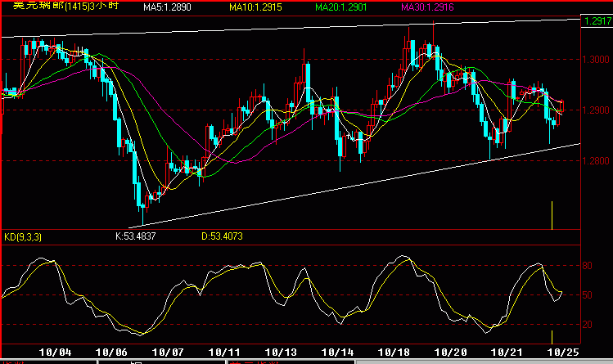
Task: Click the 1.2800 price axis label
Action: pos(596,161)
